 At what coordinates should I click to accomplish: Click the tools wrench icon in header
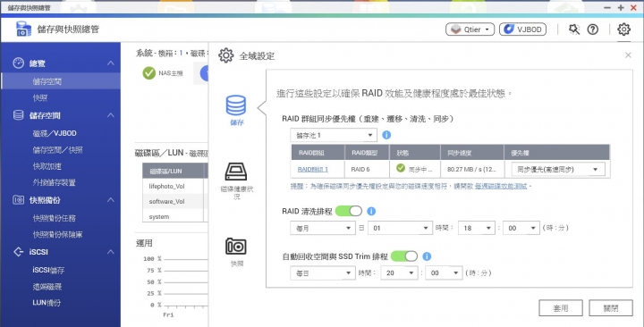573,29
